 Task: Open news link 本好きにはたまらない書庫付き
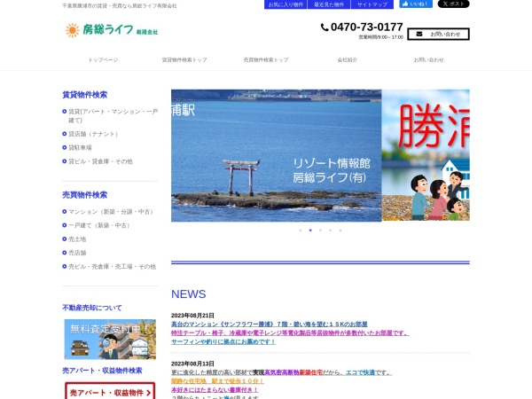(215, 390)
